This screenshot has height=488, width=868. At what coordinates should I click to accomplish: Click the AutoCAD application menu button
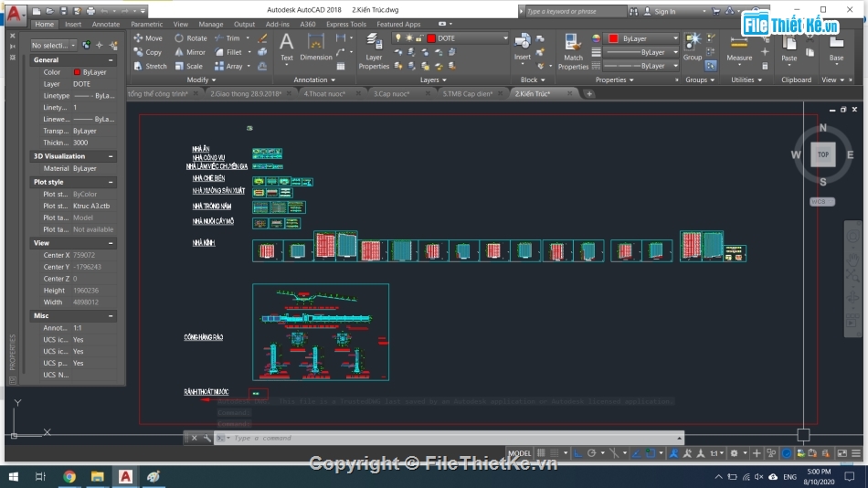pyautogui.click(x=15, y=14)
